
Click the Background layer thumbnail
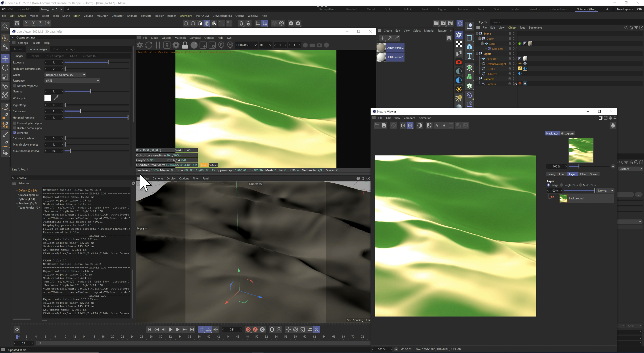coord(563,198)
